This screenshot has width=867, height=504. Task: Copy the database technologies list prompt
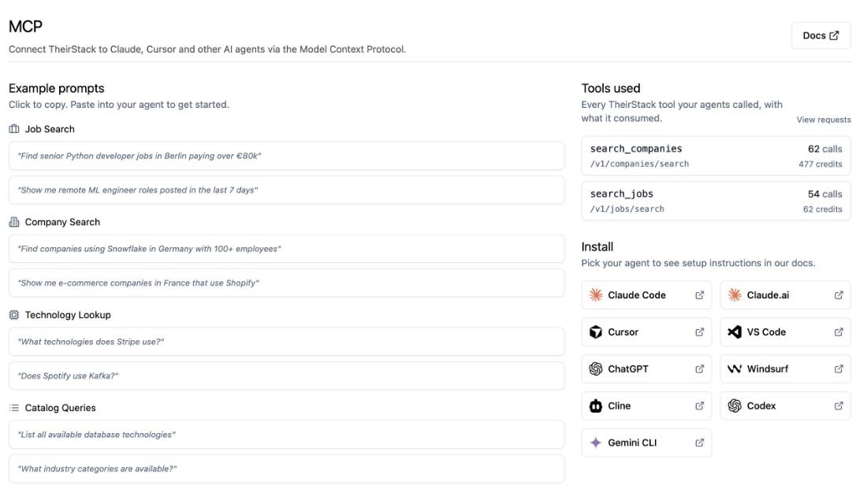(x=286, y=435)
